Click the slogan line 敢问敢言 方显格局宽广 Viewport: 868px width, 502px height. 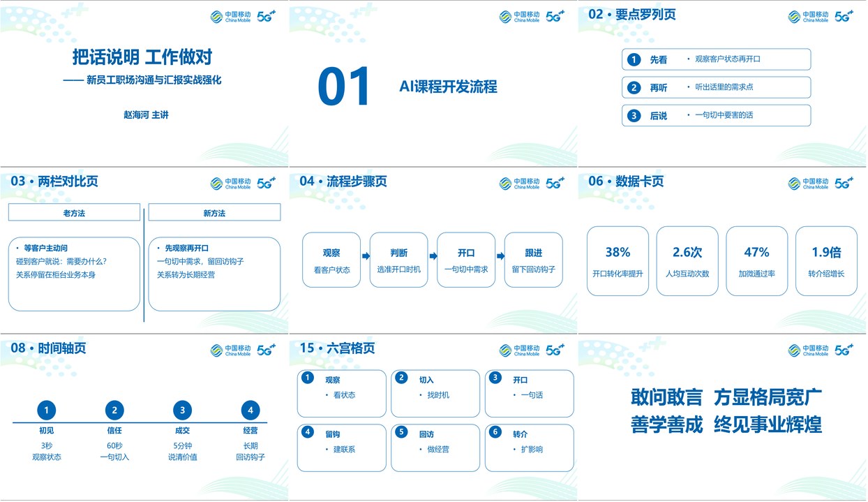(726, 397)
